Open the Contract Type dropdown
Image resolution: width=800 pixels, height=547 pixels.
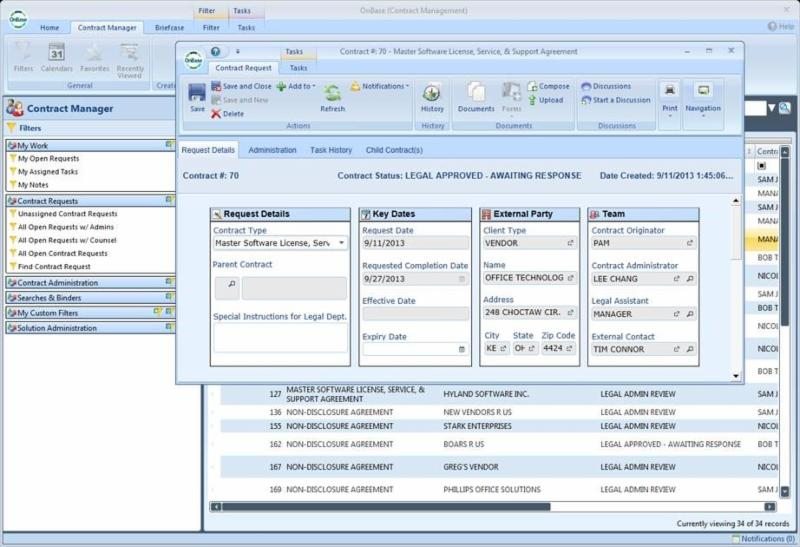click(342, 243)
